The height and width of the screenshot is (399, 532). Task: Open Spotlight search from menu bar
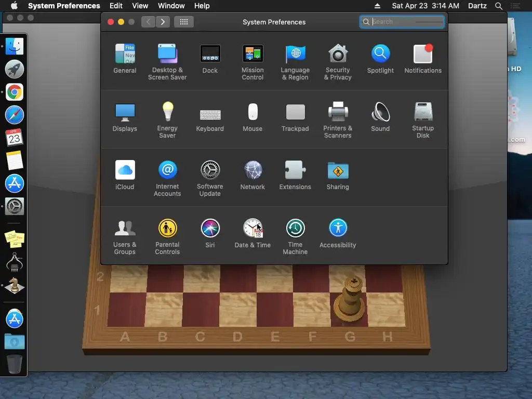pyautogui.click(x=498, y=6)
